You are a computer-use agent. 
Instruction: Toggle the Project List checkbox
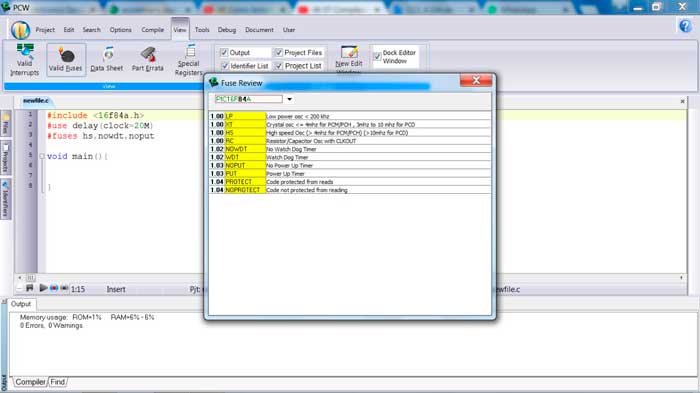pyautogui.click(x=279, y=66)
